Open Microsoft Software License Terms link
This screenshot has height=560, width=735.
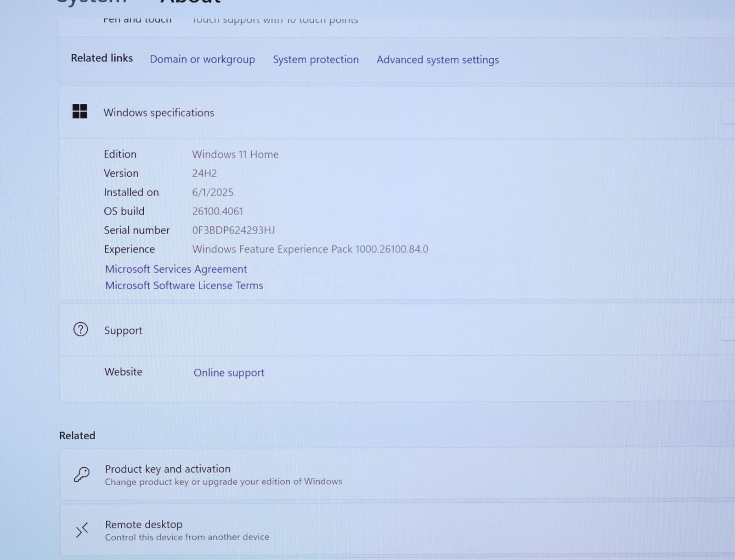(x=184, y=286)
